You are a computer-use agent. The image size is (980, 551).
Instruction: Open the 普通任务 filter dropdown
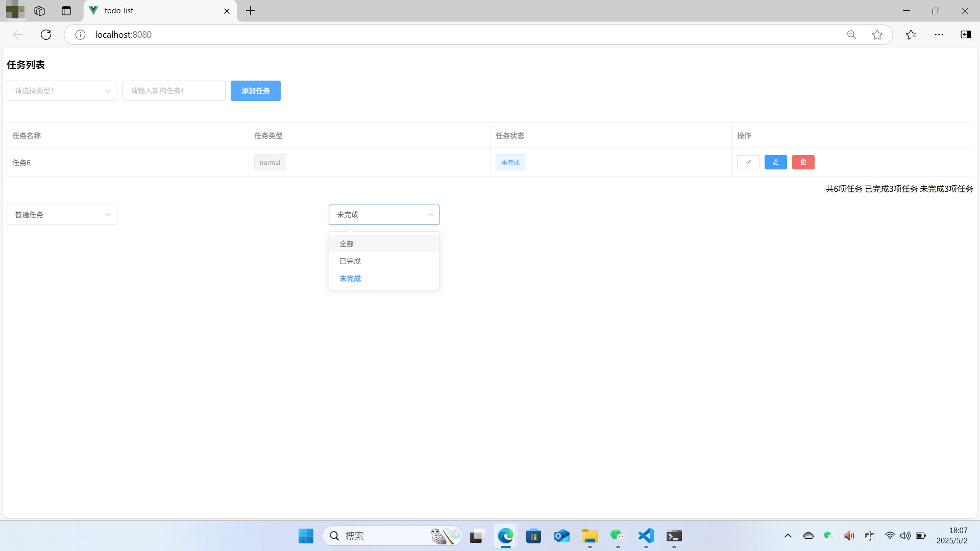point(62,215)
